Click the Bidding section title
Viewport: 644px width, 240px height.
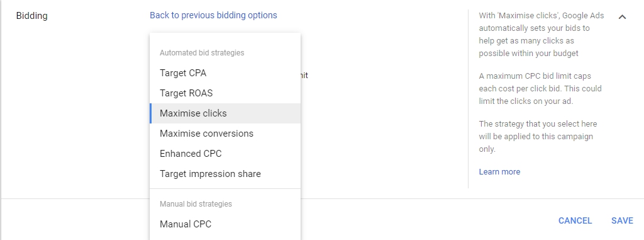tap(31, 16)
